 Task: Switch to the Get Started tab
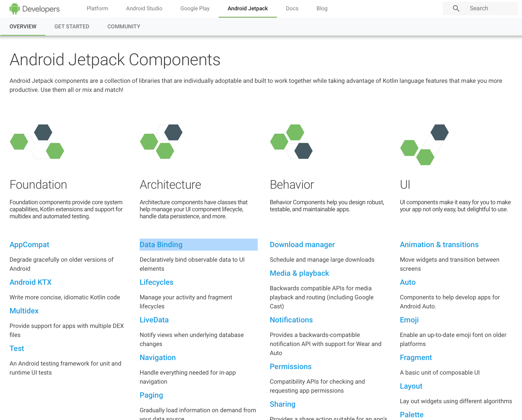[72, 27]
